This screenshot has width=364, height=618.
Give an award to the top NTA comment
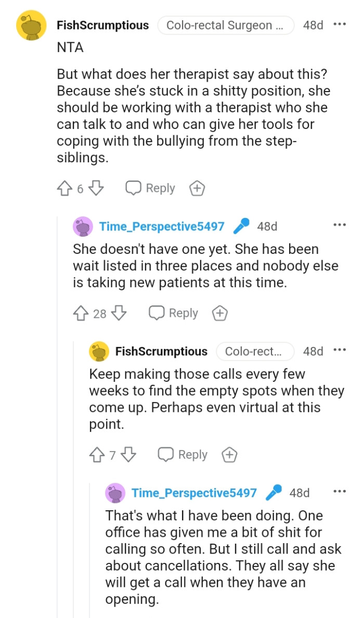tap(197, 188)
